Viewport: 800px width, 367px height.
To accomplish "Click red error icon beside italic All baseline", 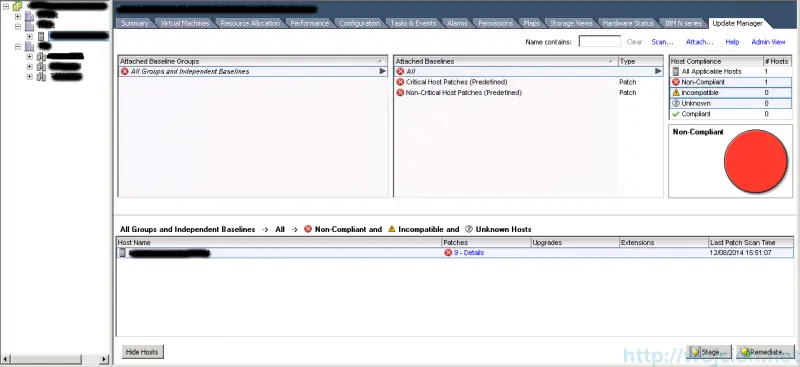I will (400, 71).
